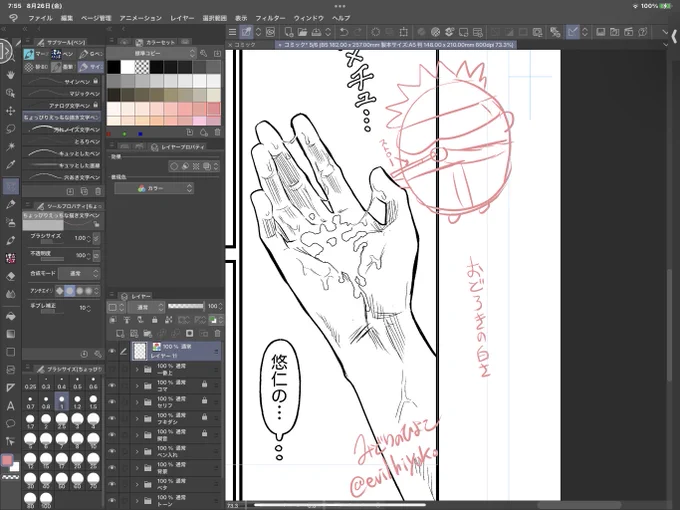
Task: Select the Eraser tool in left toolbar
Action: (11, 276)
